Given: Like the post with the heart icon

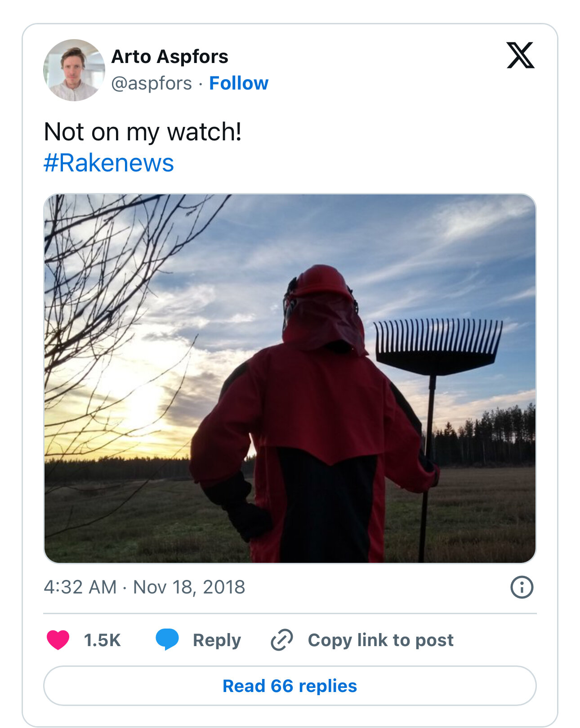Looking at the screenshot, I should tap(58, 640).
